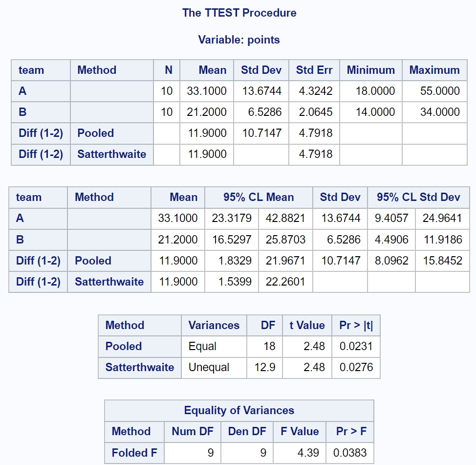Click pooled Std Dev 10.7147 in first table
This screenshot has width=476, height=465.
(261, 133)
